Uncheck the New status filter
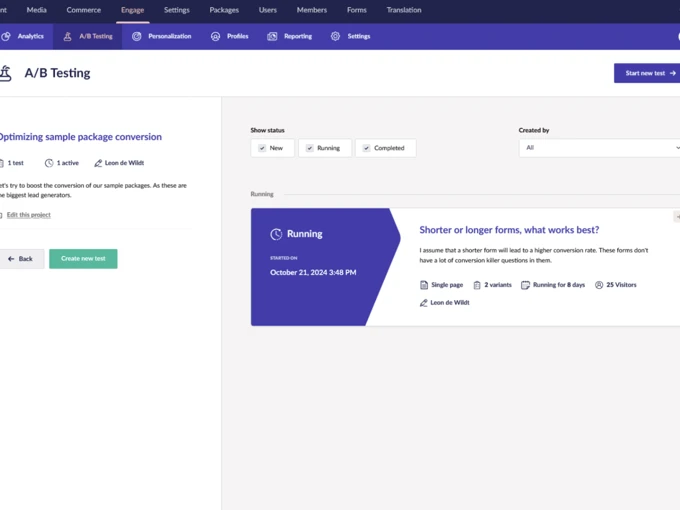This screenshot has height=510, width=680. pyautogui.click(x=262, y=148)
